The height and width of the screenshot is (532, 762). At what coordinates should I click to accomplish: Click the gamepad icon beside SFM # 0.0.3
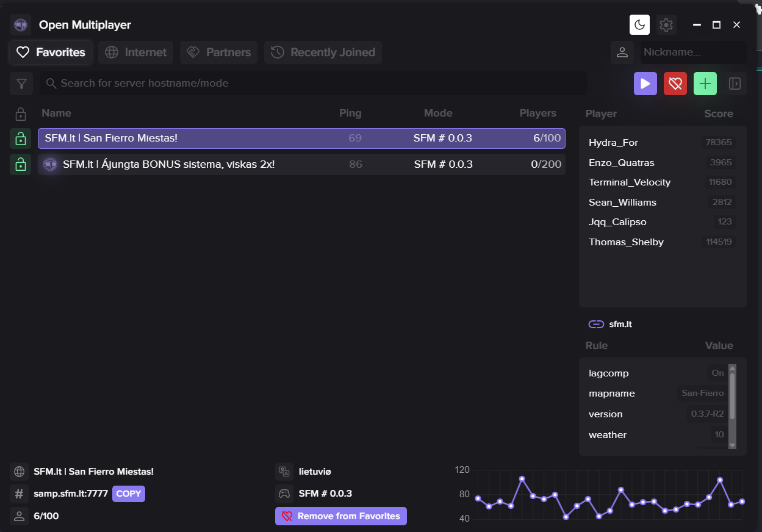284,494
